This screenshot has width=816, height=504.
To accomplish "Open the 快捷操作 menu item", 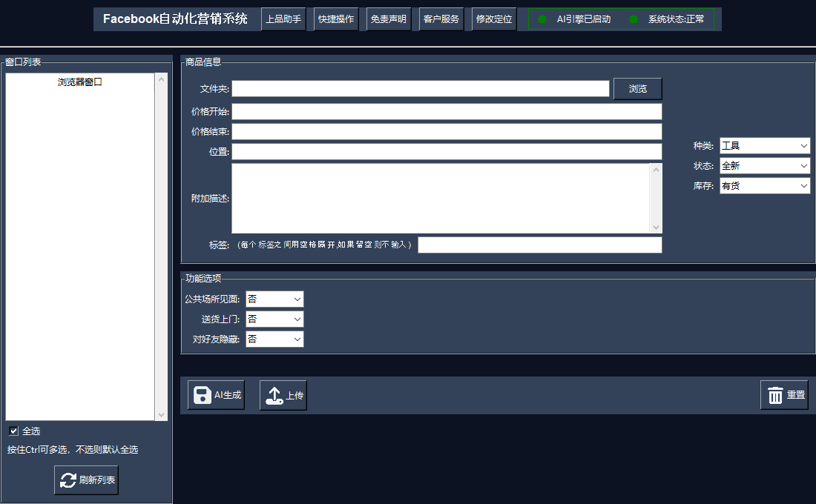I will click(x=336, y=19).
